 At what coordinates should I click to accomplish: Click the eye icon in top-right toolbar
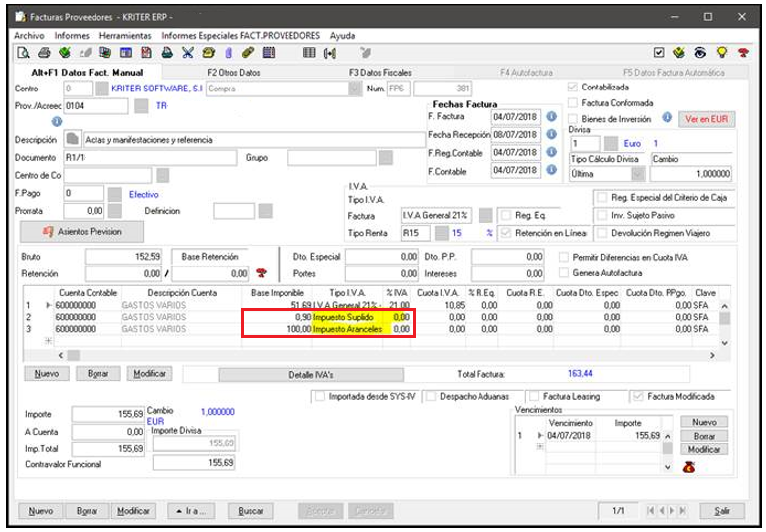(x=700, y=53)
